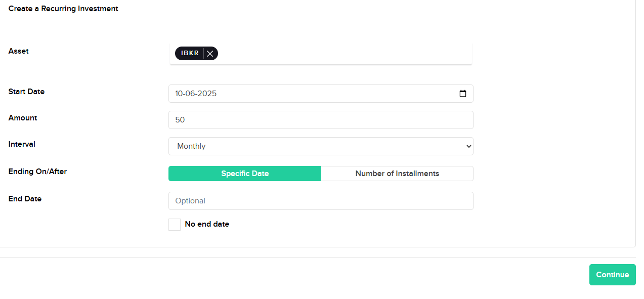Click the Ending On/After label
644x299 pixels.
pyautogui.click(x=37, y=172)
